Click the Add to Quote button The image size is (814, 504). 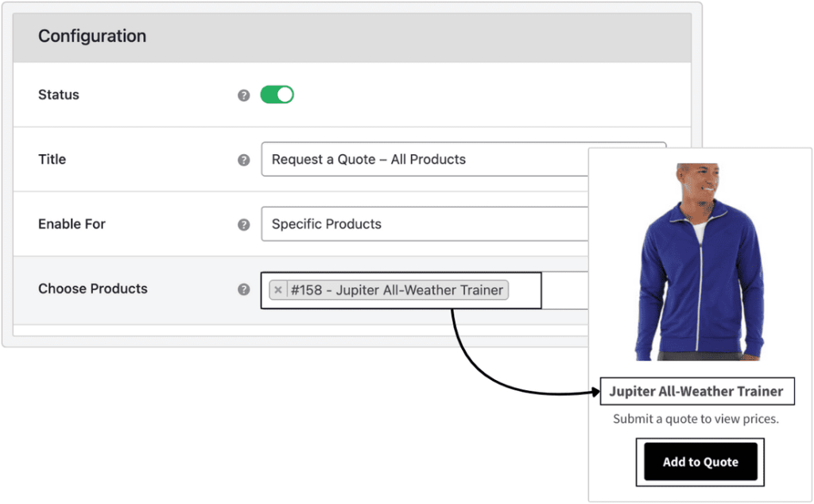click(x=700, y=462)
